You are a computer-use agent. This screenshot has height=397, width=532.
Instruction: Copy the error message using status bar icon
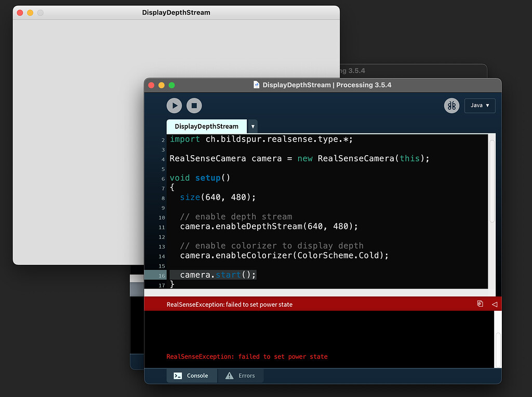480,304
